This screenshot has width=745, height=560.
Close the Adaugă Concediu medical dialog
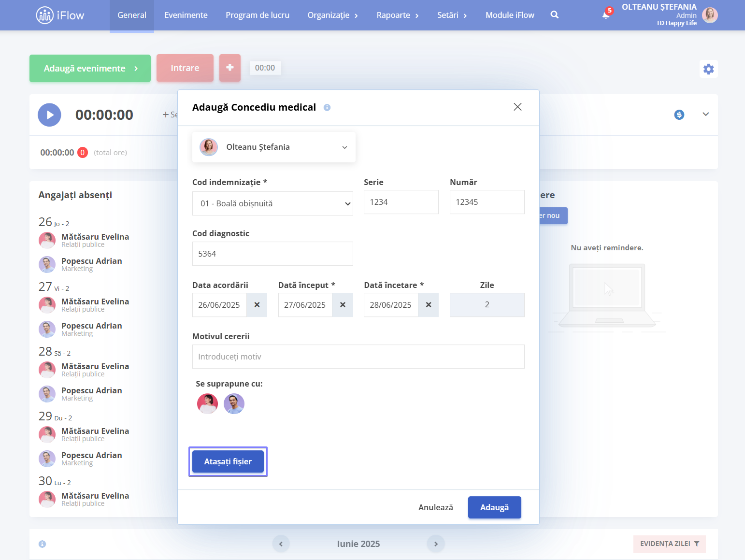[517, 107]
